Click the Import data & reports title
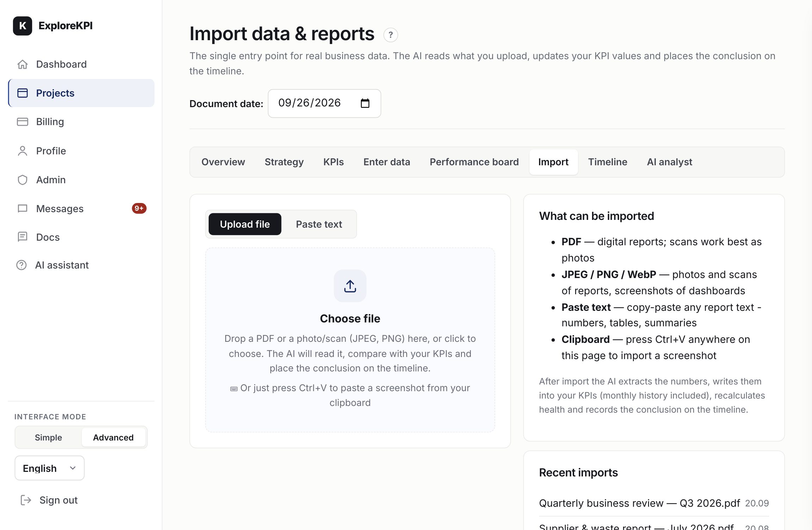The height and width of the screenshot is (530, 812). 282,34
